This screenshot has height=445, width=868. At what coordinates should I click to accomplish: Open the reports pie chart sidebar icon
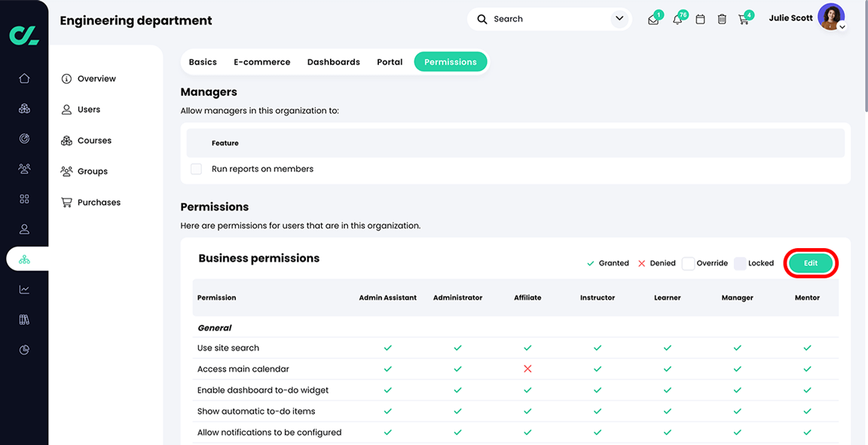click(x=24, y=349)
